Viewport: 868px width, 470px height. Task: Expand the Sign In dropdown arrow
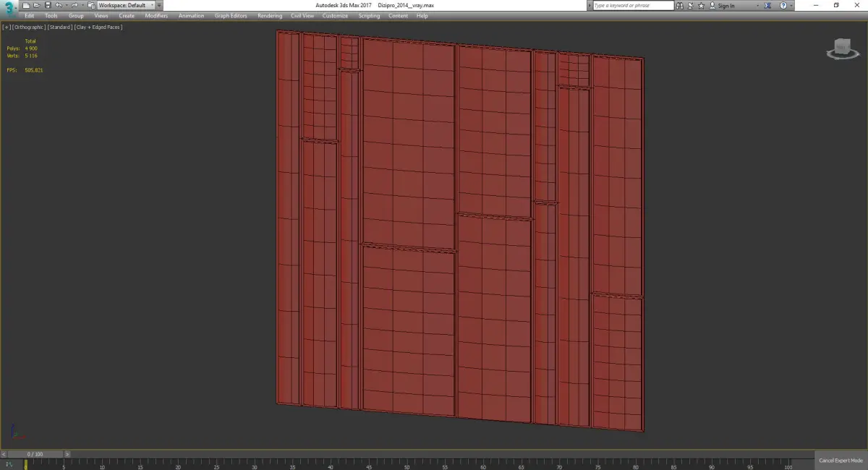coord(757,6)
